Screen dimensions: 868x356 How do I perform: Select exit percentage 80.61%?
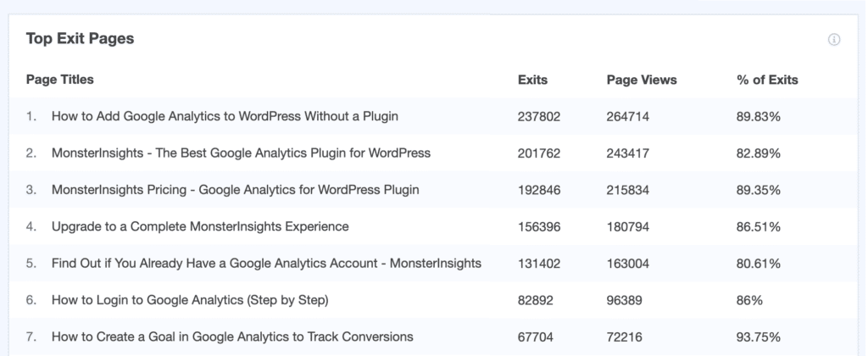tap(759, 264)
